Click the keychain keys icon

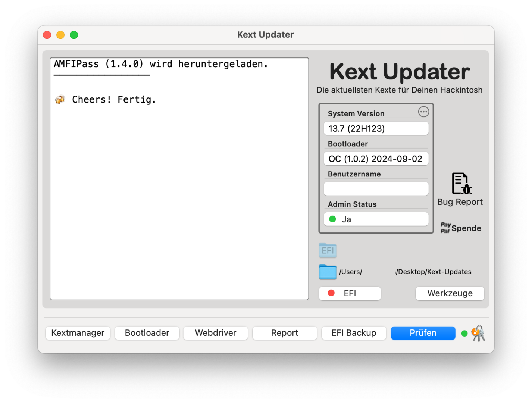click(x=478, y=333)
